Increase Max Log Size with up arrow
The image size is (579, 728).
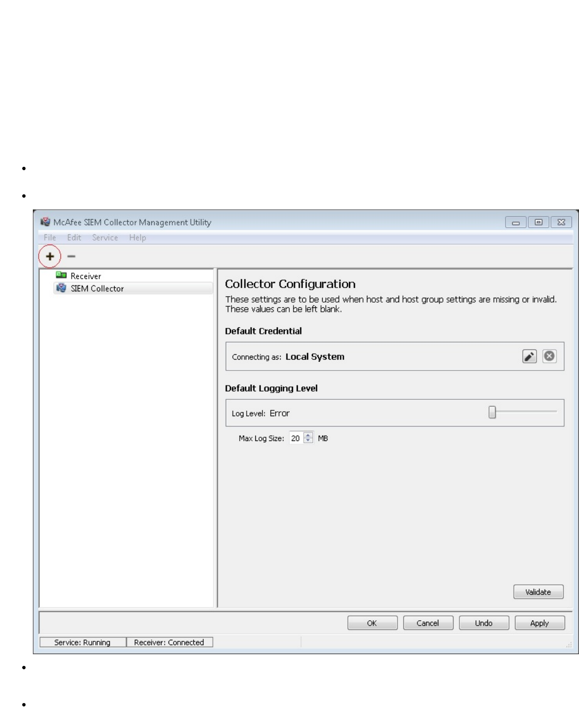tap(308, 435)
